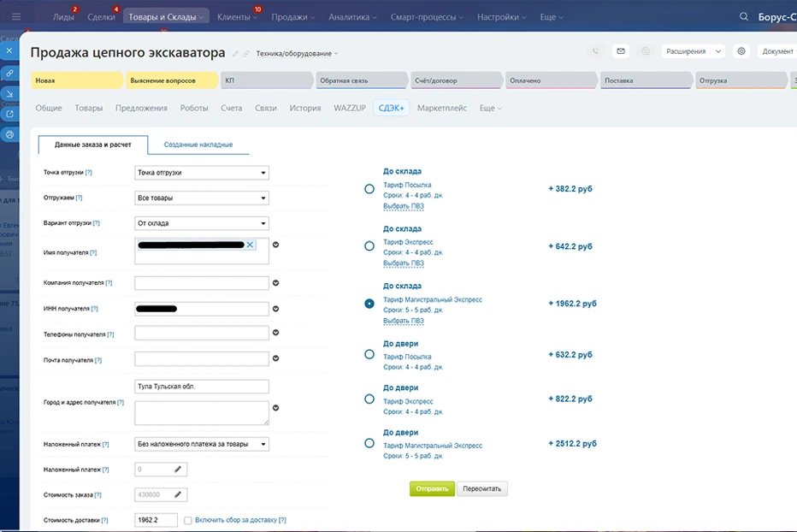
Task: Open the 'Вариант отгрузки' dropdown
Action: click(x=202, y=223)
